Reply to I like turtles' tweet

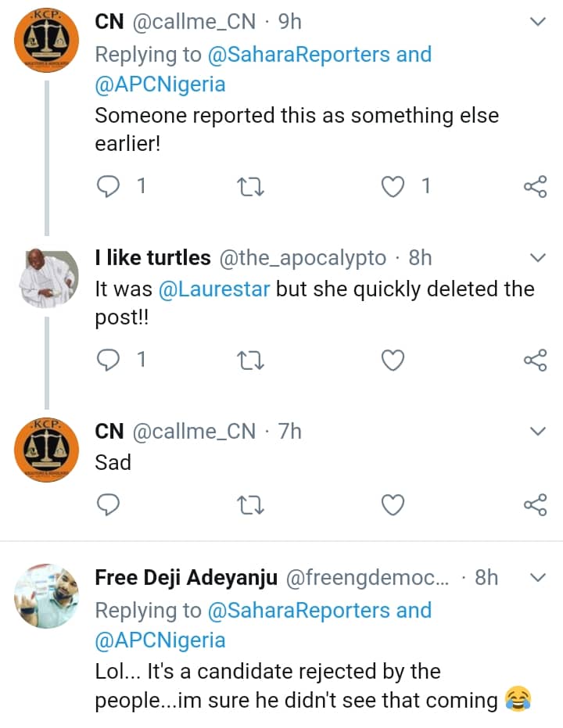108,360
